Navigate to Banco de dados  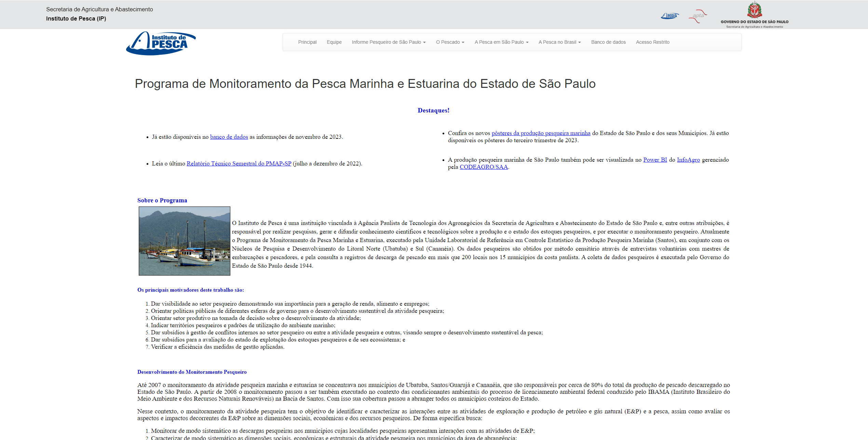click(x=608, y=42)
